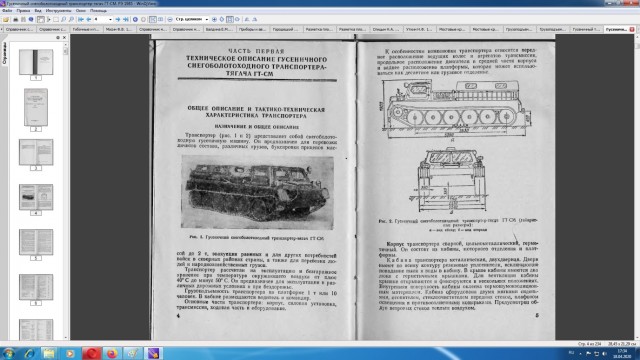Viewport: 640px width, 360px height.
Task: Rotate the page left
Action: [247, 19]
